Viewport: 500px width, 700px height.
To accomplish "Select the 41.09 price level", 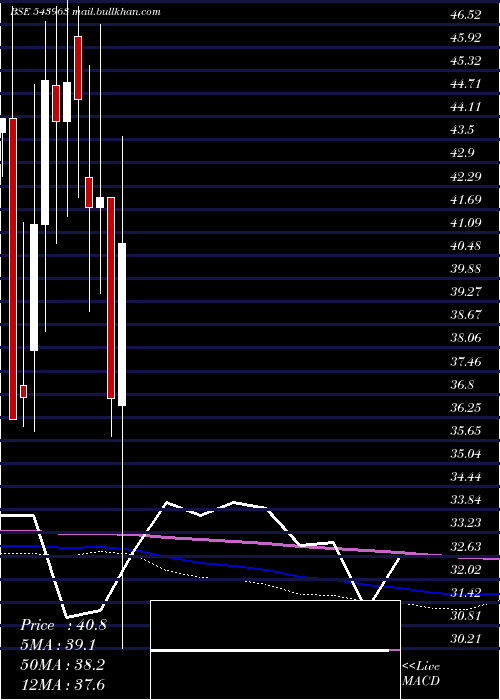I will pos(466,222).
